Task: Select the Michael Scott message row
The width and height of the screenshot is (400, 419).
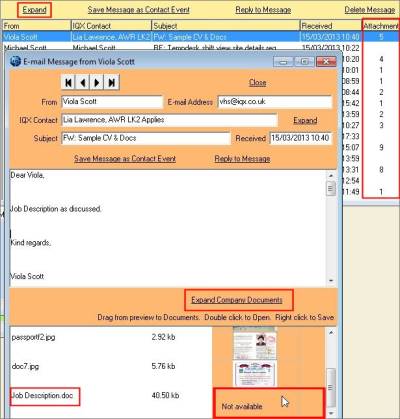Action: (200, 47)
